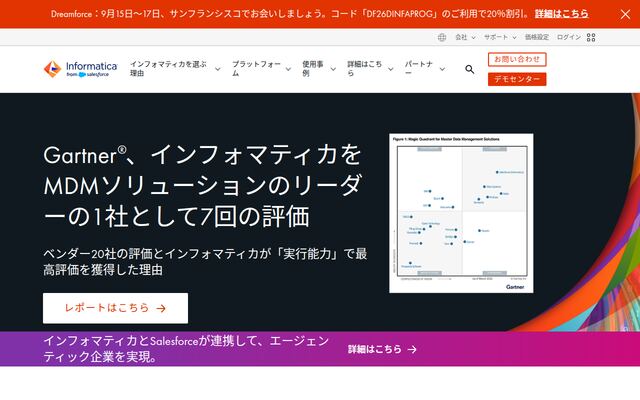Open the Gartner Magic Quadrant thumbnail image
Image resolution: width=640 pixels, height=400 pixels.
click(461, 213)
